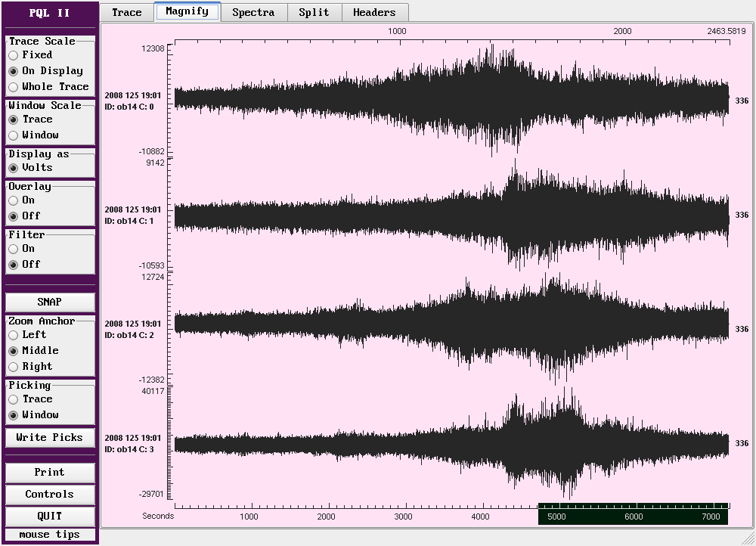
Task: Quit the PQL II application
Action: point(50,516)
